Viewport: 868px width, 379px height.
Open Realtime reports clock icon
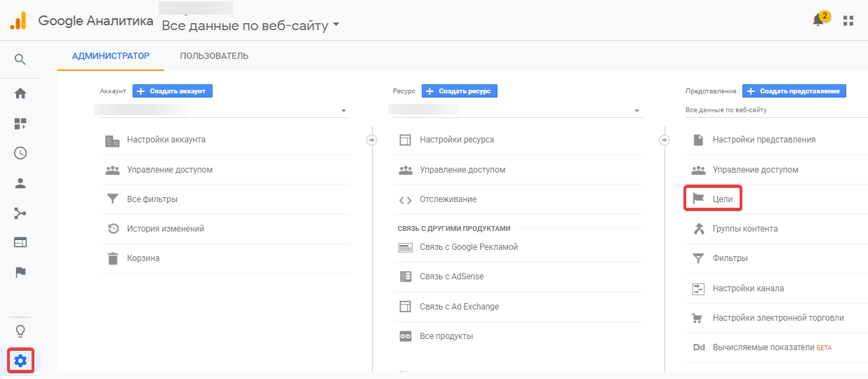(x=20, y=153)
